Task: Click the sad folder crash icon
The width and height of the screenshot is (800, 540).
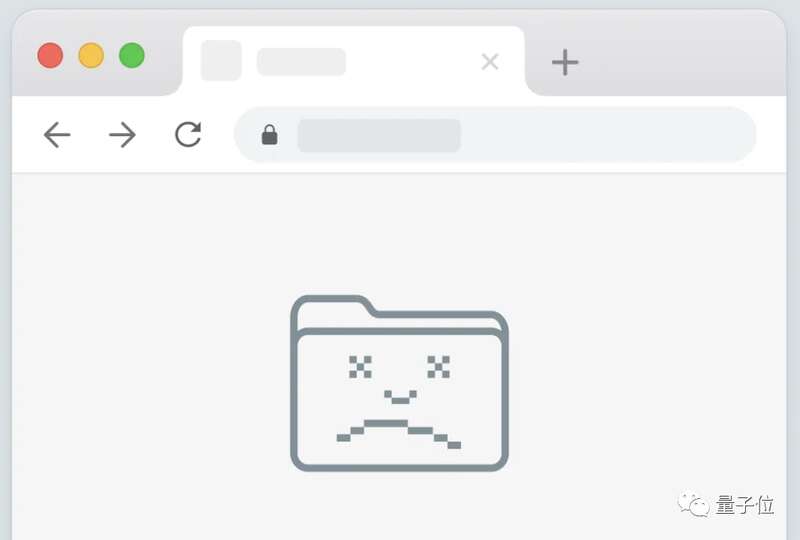Action: pyautogui.click(x=399, y=383)
